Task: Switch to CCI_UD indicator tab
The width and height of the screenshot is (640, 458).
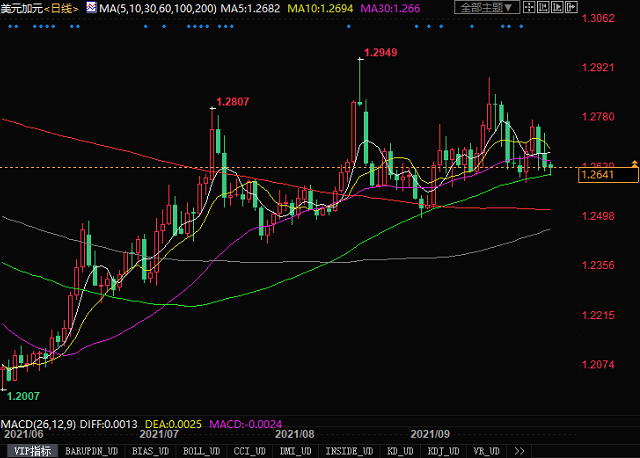Action: (x=250, y=451)
